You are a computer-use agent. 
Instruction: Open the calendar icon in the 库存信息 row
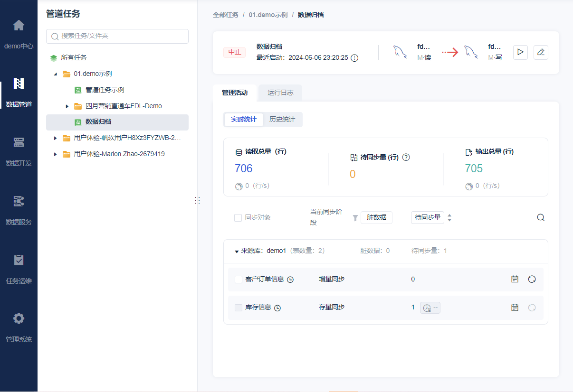pos(515,308)
